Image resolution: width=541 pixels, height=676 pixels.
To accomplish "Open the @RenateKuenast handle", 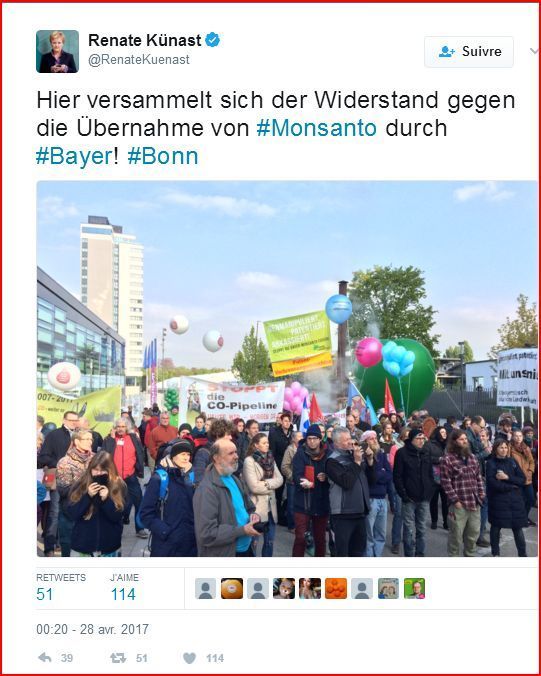I will [139, 60].
